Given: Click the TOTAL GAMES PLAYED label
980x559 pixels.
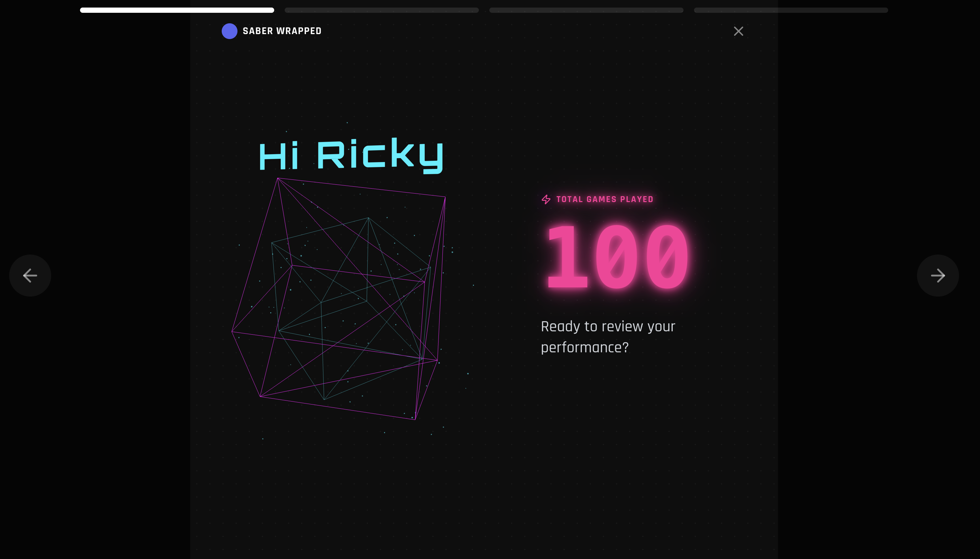Looking at the screenshot, I should [604, 199].
